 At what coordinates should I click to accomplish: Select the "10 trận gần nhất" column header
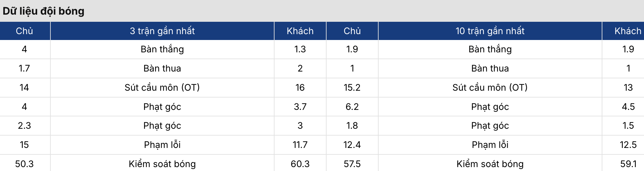click(x=490, y=31)
